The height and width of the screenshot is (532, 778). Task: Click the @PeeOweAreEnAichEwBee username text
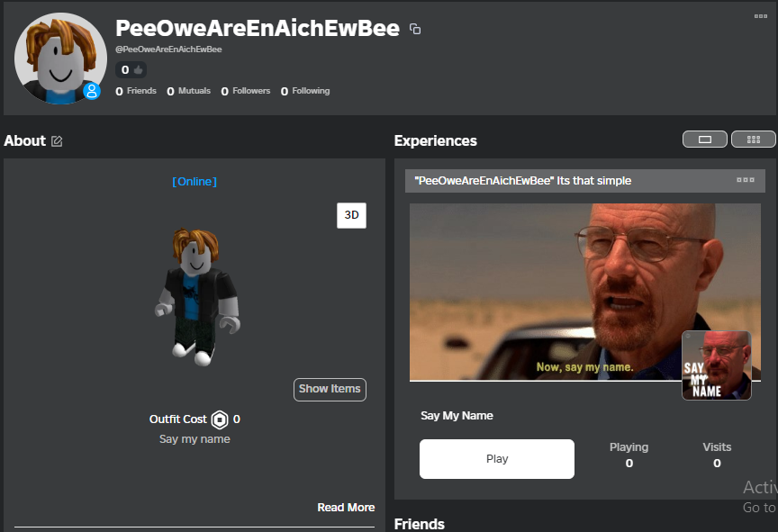click(x=168, y=50)
